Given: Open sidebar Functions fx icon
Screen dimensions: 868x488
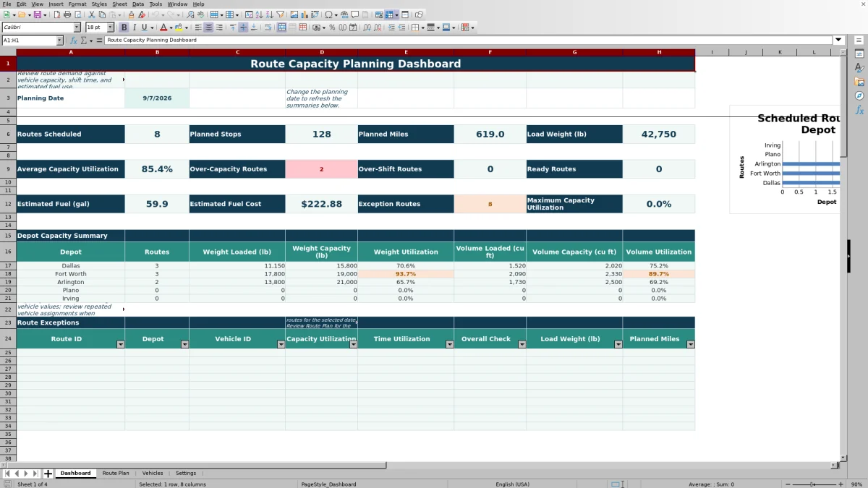Looking at the screenshot, I should pyautogui.click(x=859, y=110).
